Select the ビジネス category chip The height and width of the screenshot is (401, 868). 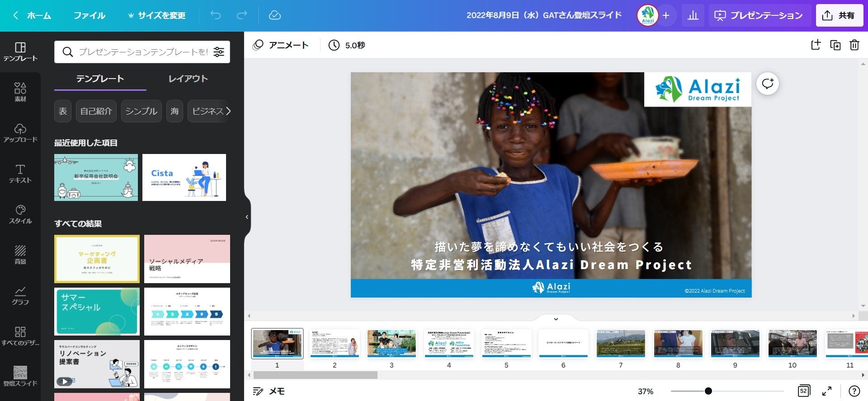pos(208,111)
